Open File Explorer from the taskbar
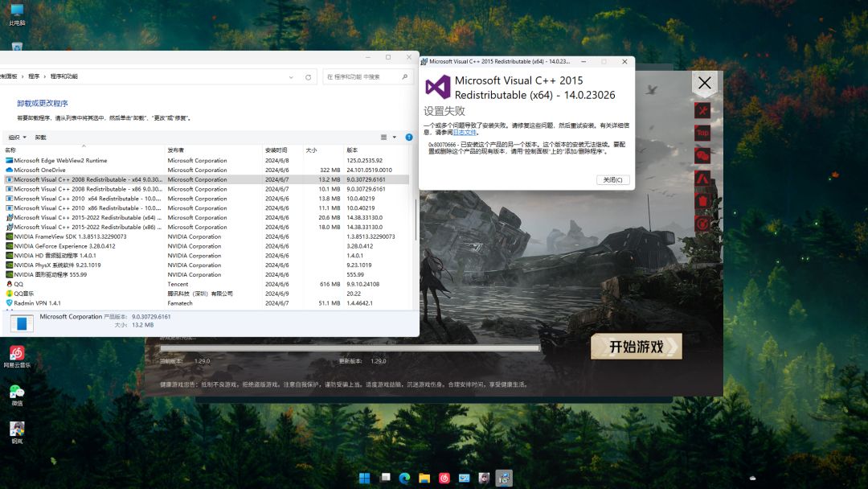The width and height of the screenshot is (868, 489). click(424, 478)
